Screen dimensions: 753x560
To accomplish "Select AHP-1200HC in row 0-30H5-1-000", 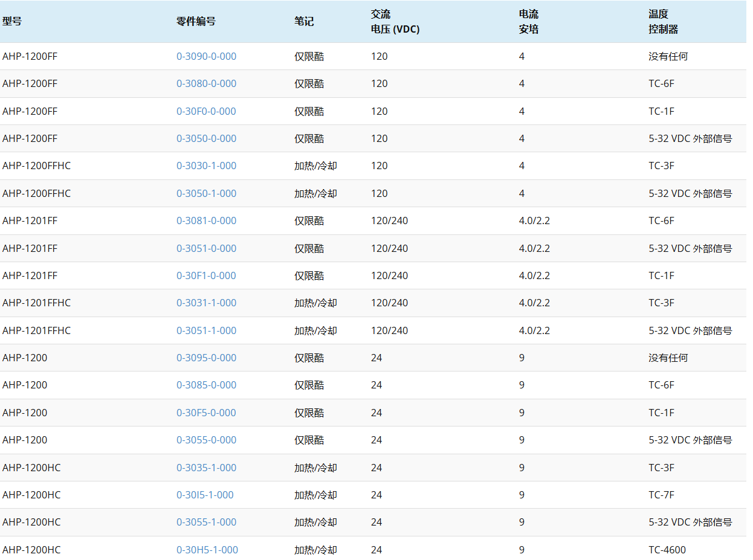I will pyautogui.click(x=31, y=550).
